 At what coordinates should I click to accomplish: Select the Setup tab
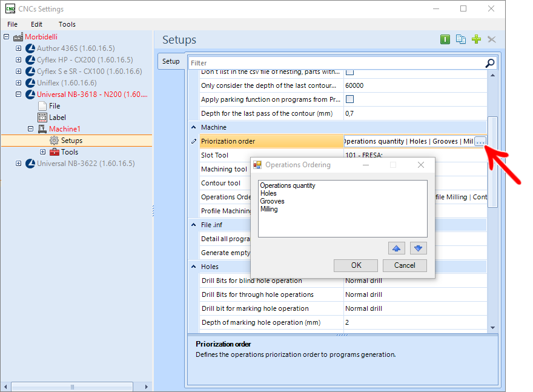click(x=171, y=61)
